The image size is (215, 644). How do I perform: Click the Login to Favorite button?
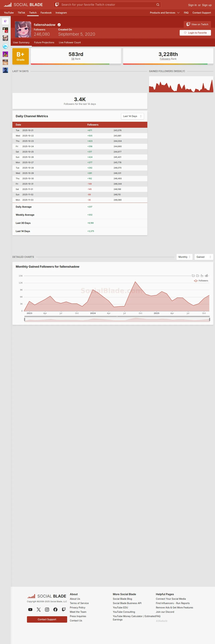[x=195, y=33]
